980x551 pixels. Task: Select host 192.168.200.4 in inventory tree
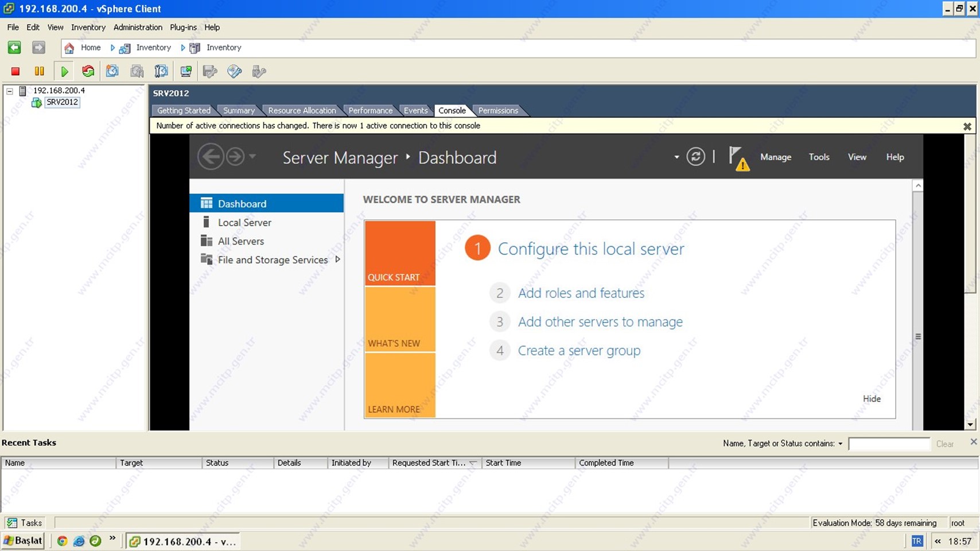(x=59, y=91)
